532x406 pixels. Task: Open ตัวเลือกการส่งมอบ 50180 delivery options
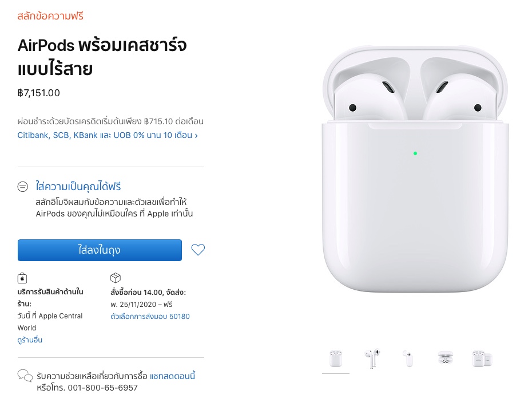(x=150, y=316)
